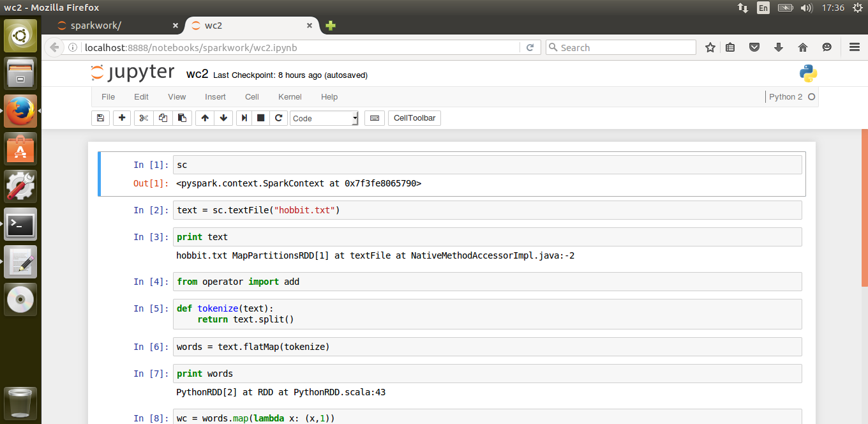
Task: Open Terminal from the Ubuntu launcher
Action: point(20,224)
